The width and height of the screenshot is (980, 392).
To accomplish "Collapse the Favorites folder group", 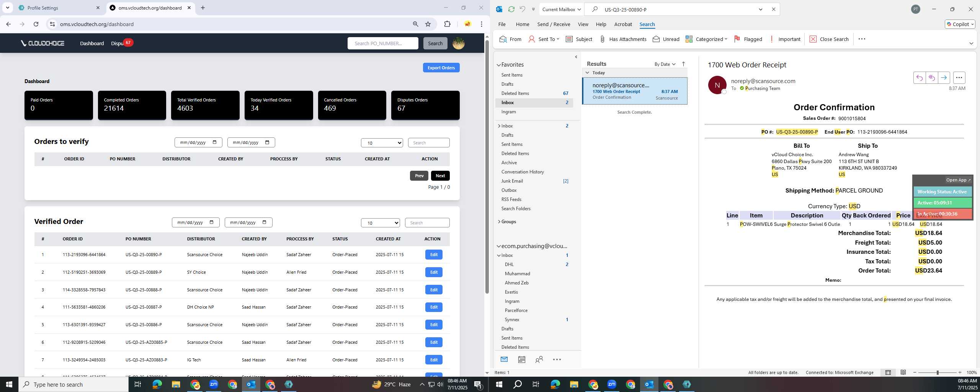I will 499,65.
